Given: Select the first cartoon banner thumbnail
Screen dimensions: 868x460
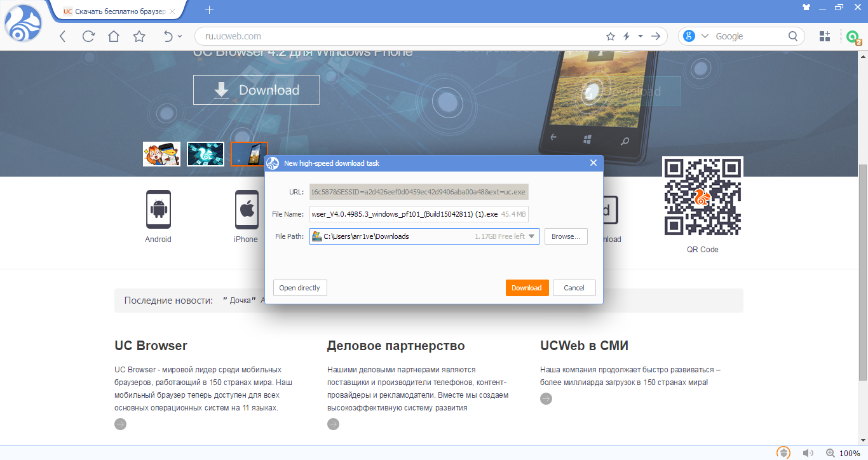Looking at the screenshot, I should point(161,154).
